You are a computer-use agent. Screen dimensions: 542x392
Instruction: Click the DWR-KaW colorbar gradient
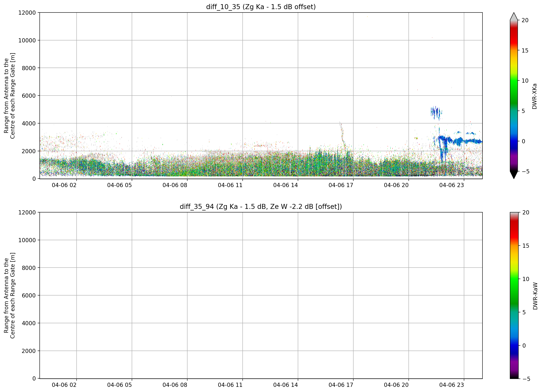click(x=514, y=295)
